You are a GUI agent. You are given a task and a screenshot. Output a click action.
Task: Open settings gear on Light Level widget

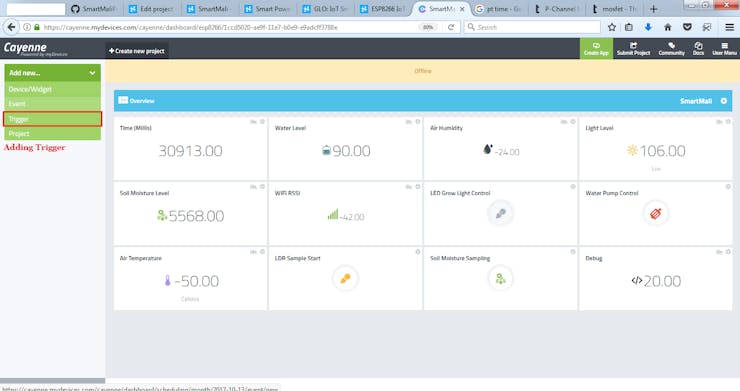pyautogui.click(x=728, y=122)
